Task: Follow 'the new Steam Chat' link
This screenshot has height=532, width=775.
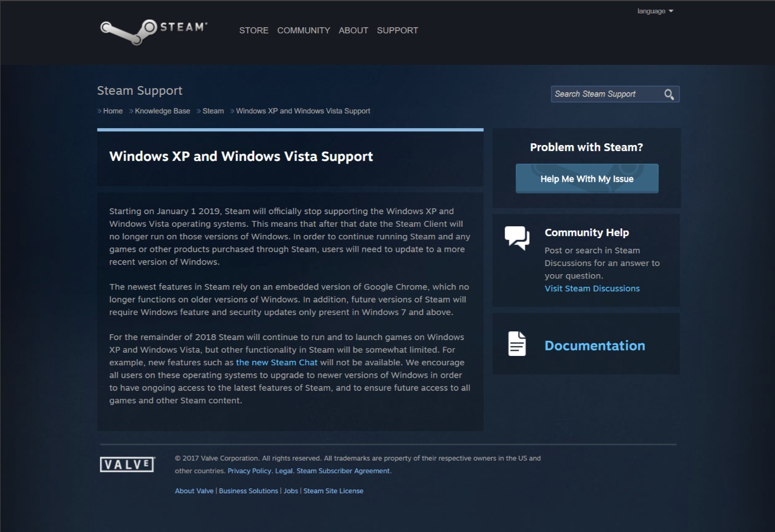Action: (x=277, y=362)
